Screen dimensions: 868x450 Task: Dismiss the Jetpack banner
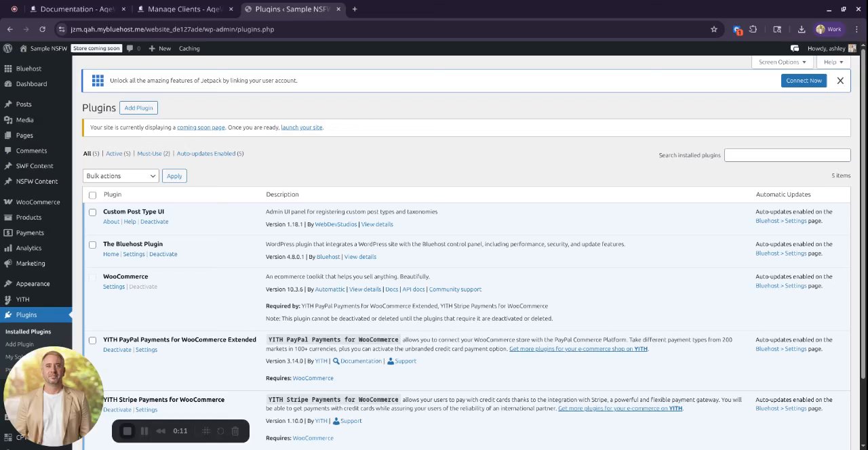pos(840,81)
